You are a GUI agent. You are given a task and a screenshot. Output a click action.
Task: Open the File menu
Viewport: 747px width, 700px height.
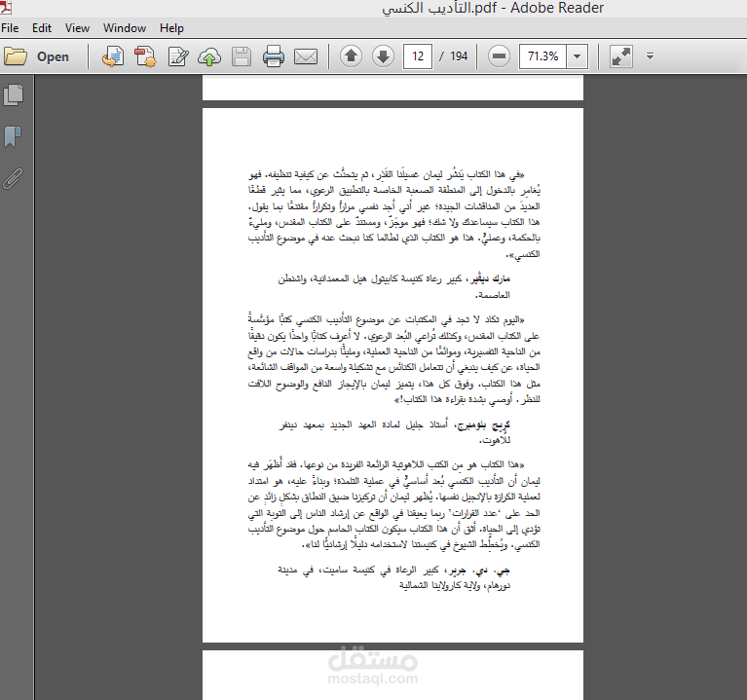(x=10, y=28)
